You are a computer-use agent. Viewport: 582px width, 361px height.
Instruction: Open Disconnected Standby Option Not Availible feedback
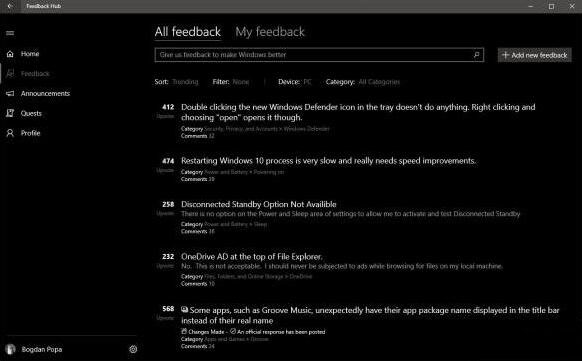(x=259, y=204)
